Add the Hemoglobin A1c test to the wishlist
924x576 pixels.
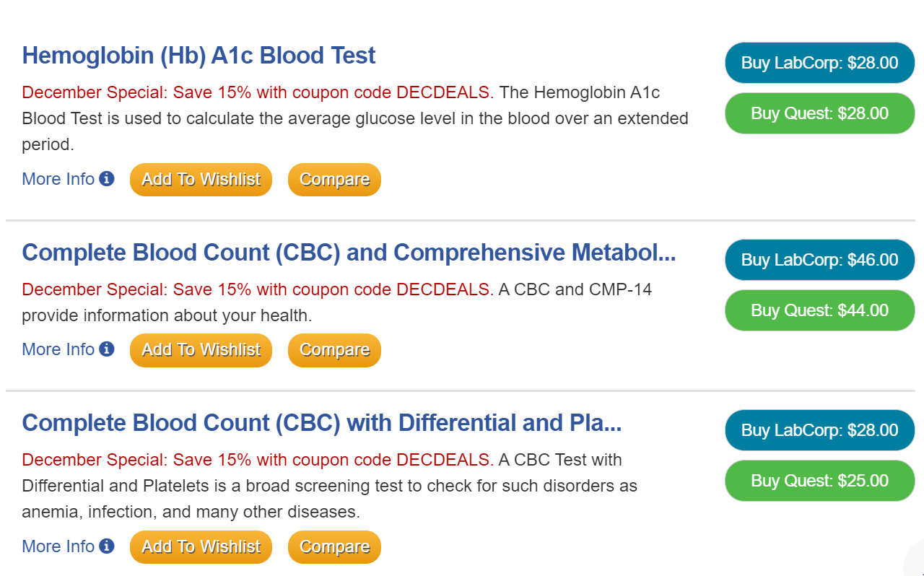point(201,179)
